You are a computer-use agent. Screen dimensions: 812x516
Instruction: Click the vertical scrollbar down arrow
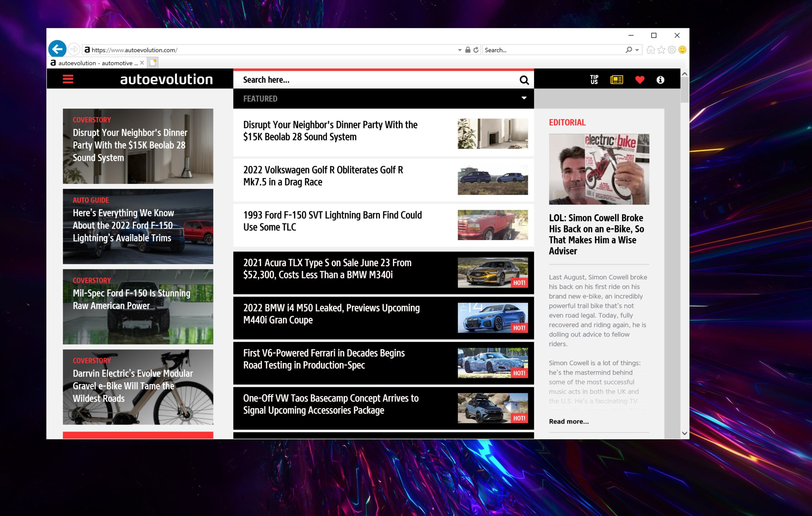(684, 433)
